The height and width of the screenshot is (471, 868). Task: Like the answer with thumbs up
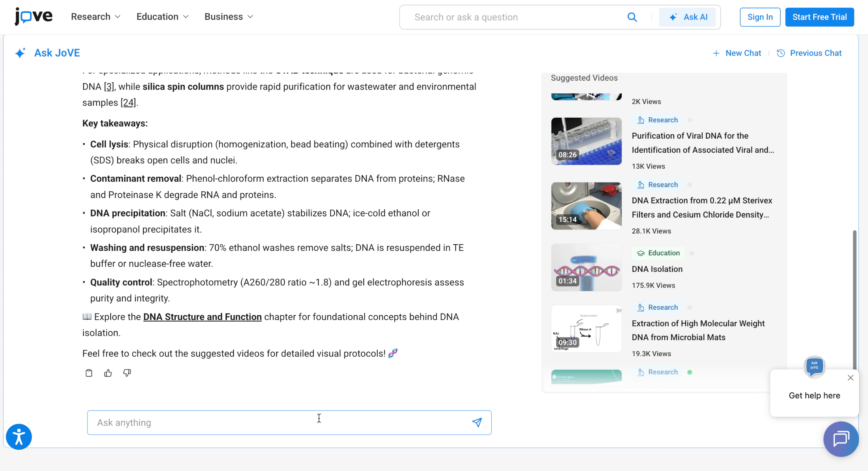108,373
